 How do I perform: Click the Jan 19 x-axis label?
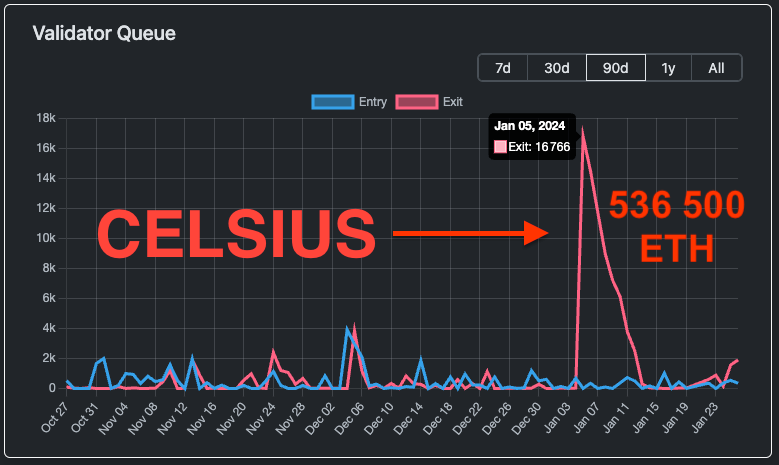[x=674, y=417]
